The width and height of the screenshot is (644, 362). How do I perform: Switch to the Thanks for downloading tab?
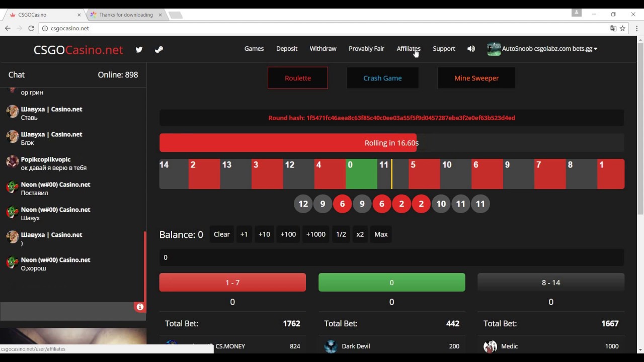[x=126, y=15]
